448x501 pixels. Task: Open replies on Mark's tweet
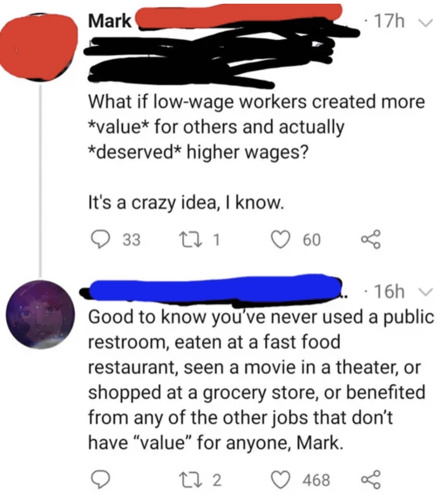click(x=100, y=239)
